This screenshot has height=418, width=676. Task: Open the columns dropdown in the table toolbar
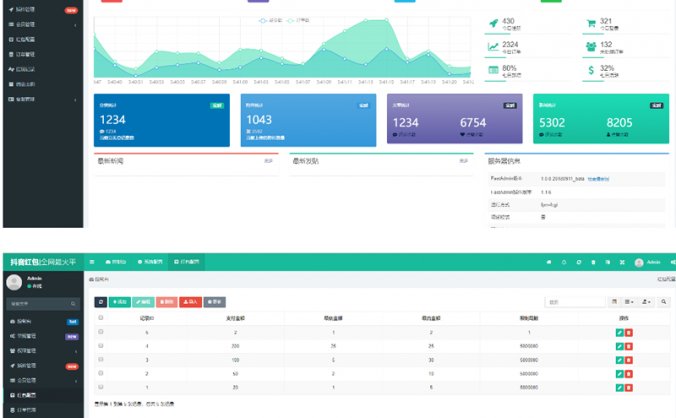[629, 301]
